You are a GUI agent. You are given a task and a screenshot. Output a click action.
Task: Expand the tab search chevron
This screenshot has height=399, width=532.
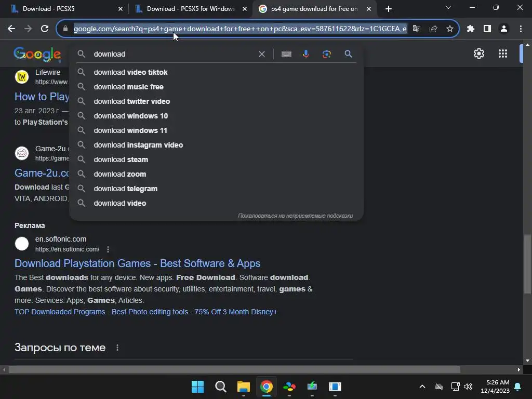tap(448, 7)
